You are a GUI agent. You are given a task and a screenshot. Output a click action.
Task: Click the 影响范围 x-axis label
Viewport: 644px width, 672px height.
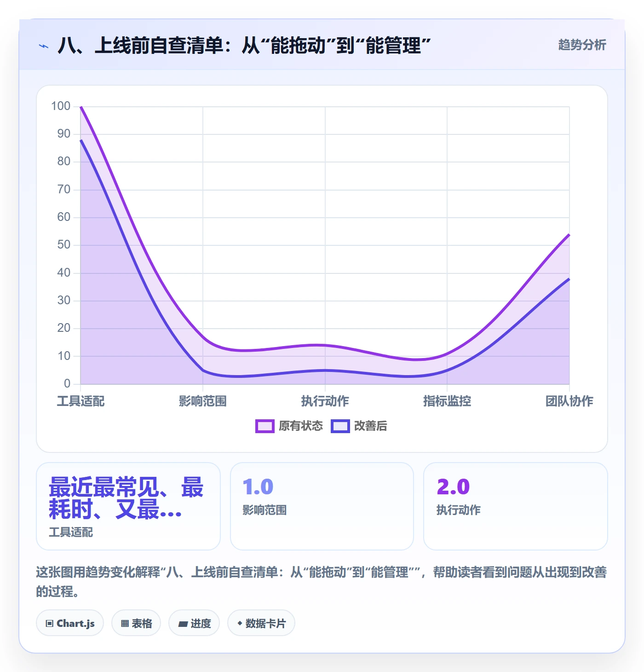(203, 401)
